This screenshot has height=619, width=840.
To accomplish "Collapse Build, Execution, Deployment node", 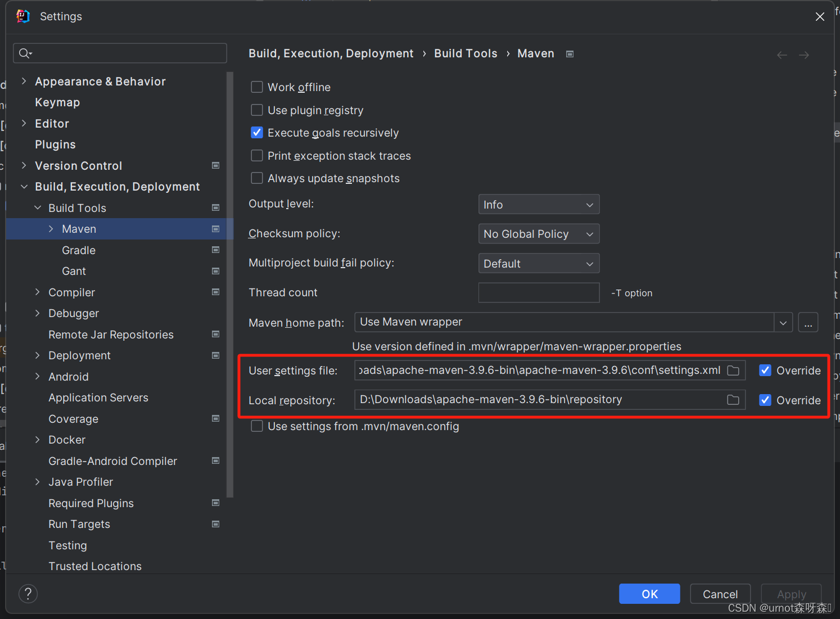I will tap(24, 187).
